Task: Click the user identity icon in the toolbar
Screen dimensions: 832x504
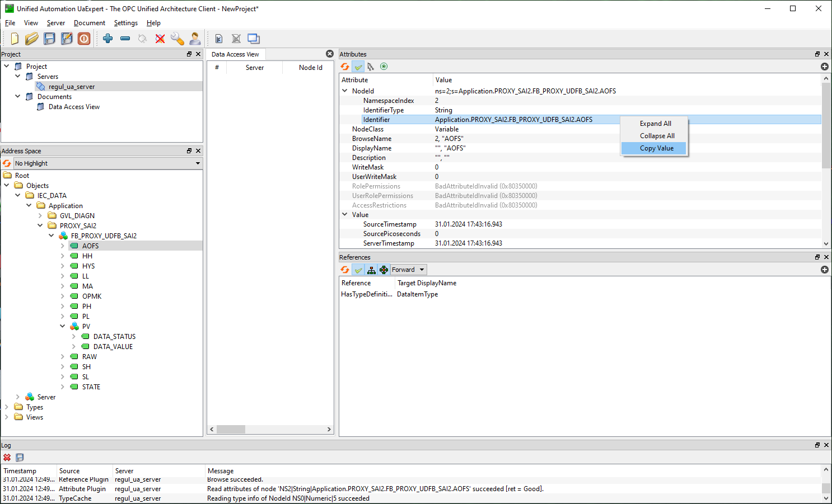Action: (x=195, y=39)
